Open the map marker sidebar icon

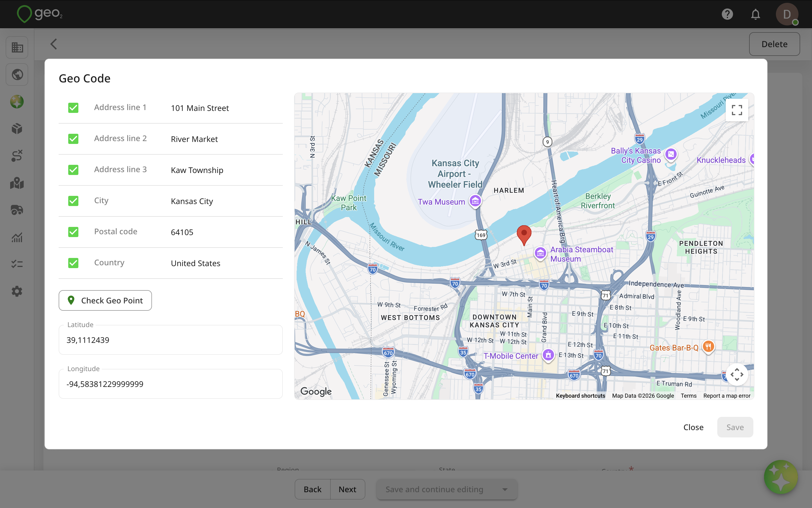[x=17, y=183]
